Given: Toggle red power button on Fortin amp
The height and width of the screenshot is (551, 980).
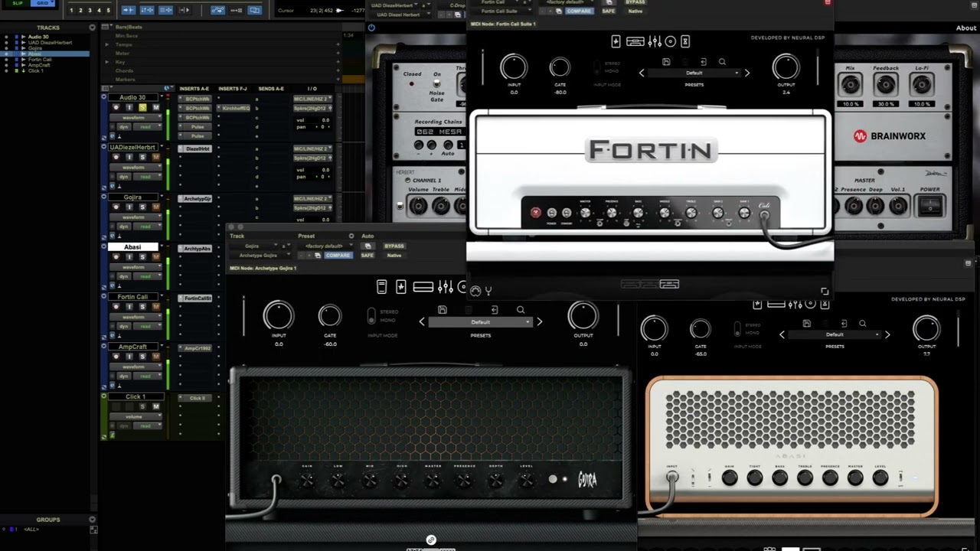Looking at the screenshot, I should (535, 213).
